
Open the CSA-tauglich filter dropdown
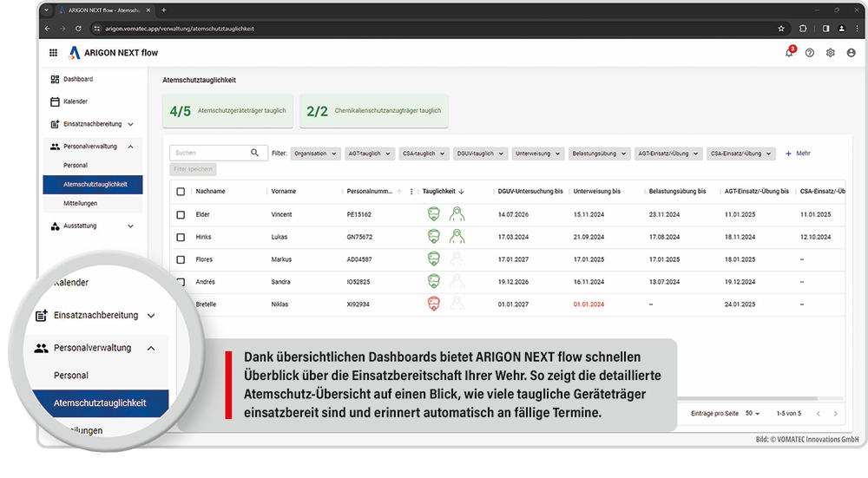coord(424,154)
